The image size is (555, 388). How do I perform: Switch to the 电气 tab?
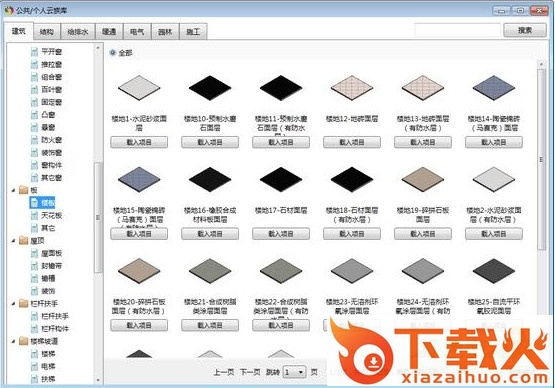pyautogui.click(x=137, y=32)
